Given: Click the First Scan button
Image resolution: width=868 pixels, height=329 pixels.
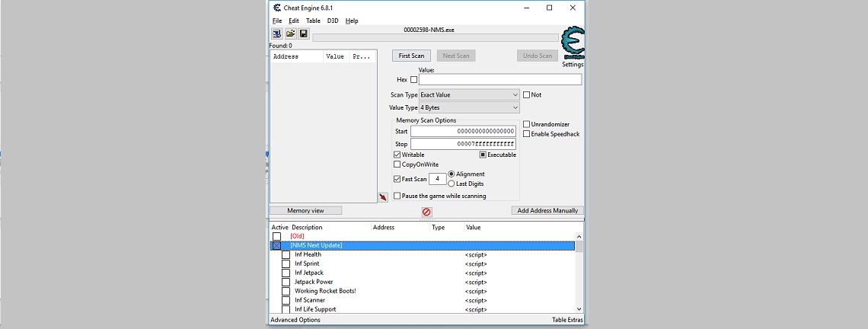Looking at the screenshot, I should [411, 56].
